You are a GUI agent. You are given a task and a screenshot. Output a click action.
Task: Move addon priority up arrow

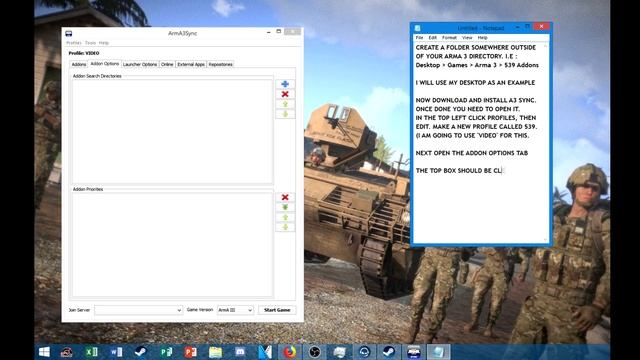click(285, 217)
